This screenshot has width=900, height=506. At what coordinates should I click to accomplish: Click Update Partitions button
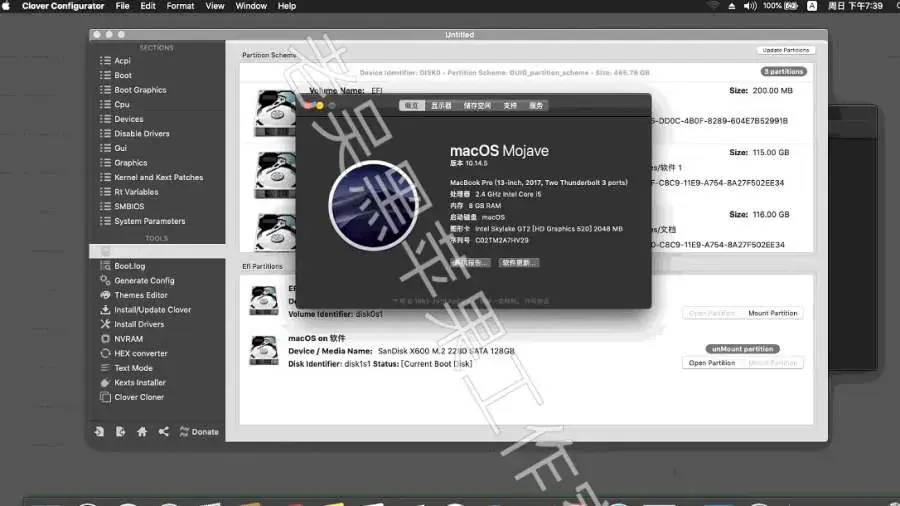tap(785, 50)
